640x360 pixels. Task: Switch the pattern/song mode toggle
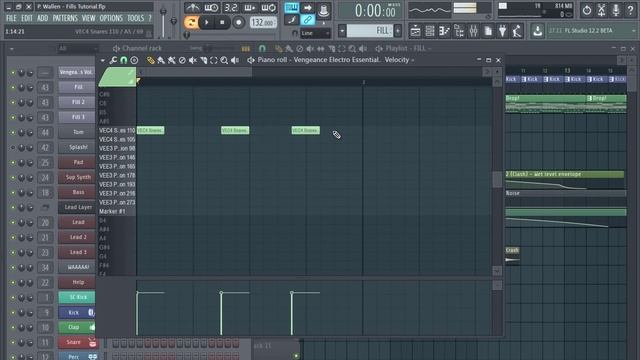[x=191, y=22]
